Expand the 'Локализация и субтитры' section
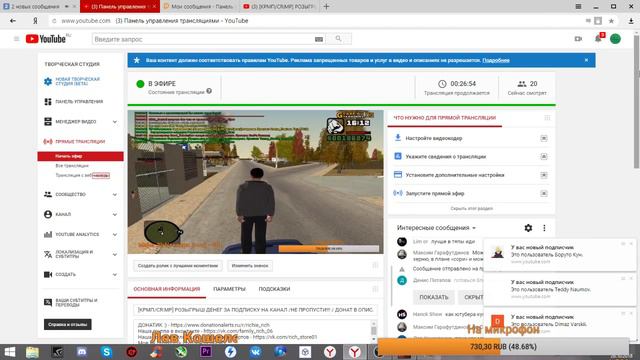Viewport: 640px width, 360px height. [x=115, y=254]
